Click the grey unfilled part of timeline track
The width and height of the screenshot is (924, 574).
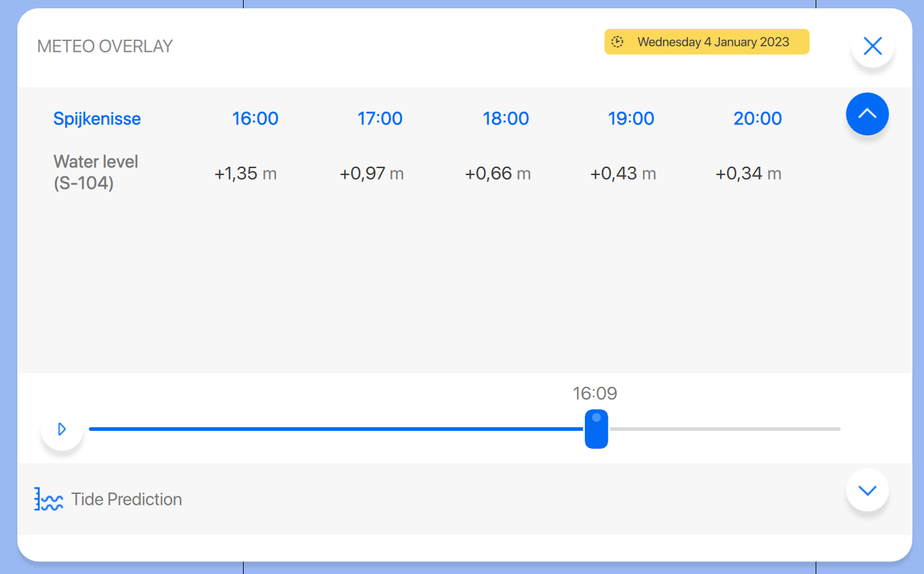click(x=725, y=429)
